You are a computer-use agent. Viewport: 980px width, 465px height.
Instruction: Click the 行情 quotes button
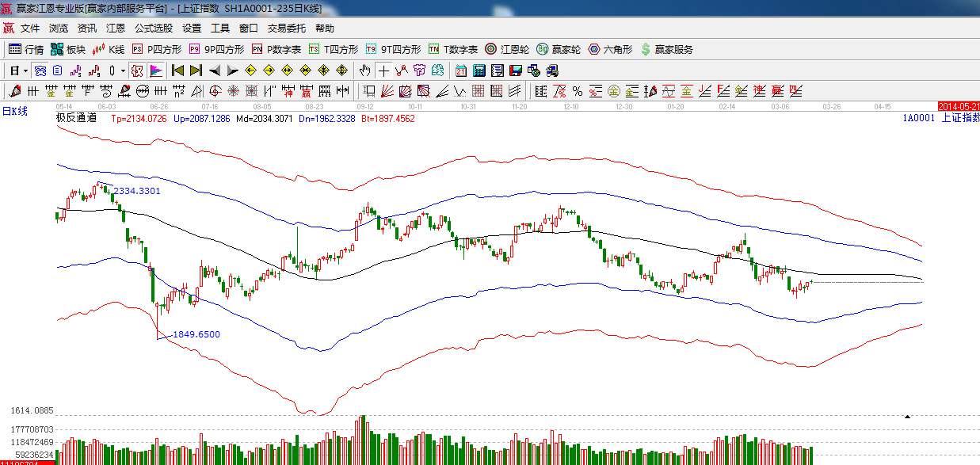(x=26, y=49)
